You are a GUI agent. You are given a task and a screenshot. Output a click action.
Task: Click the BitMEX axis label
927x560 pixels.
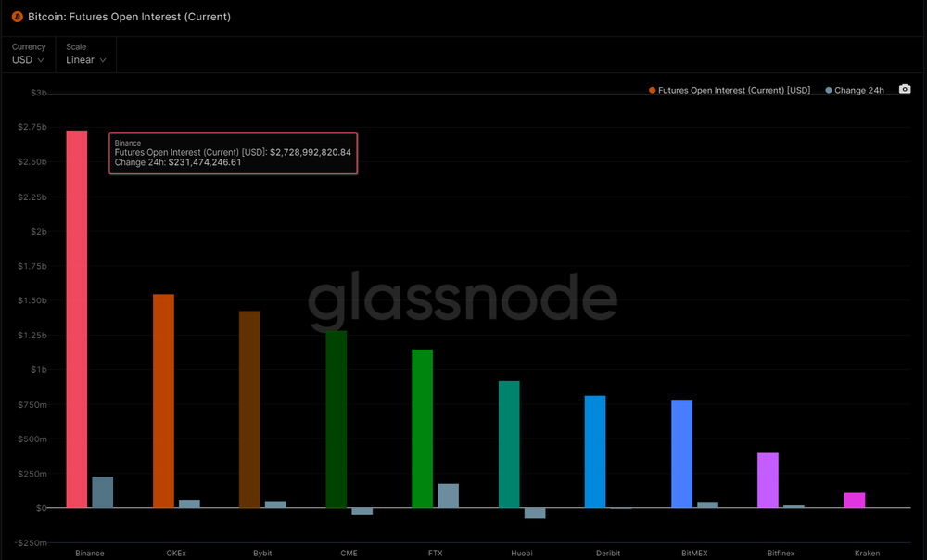pyautogui.click(x=694, y=553)
